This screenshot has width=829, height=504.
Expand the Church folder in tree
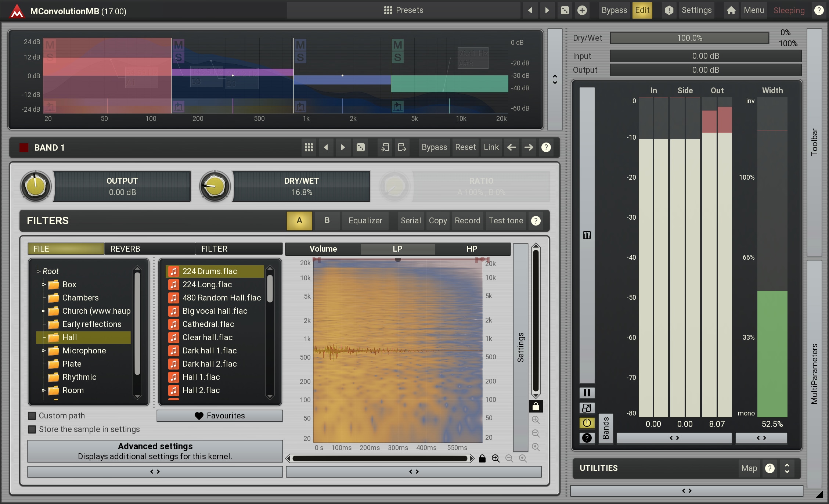[43, 311]
